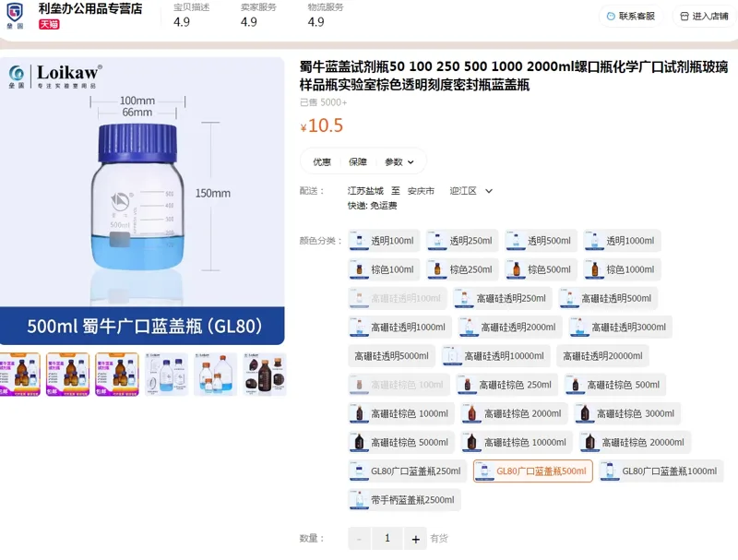The image size is (738, 560).
Task: Pick the 高硼硅棕色 250ml variant
Action: pos(506,385)
